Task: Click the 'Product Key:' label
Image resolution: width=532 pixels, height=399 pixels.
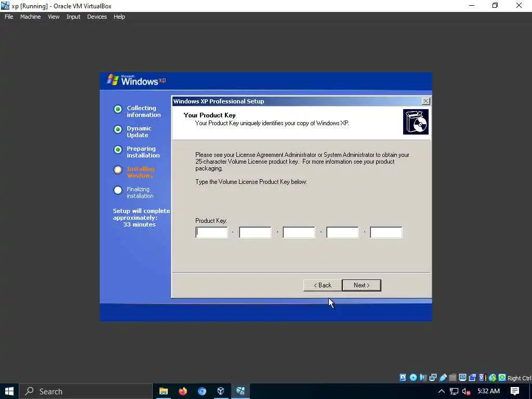Action: [211, 220]
